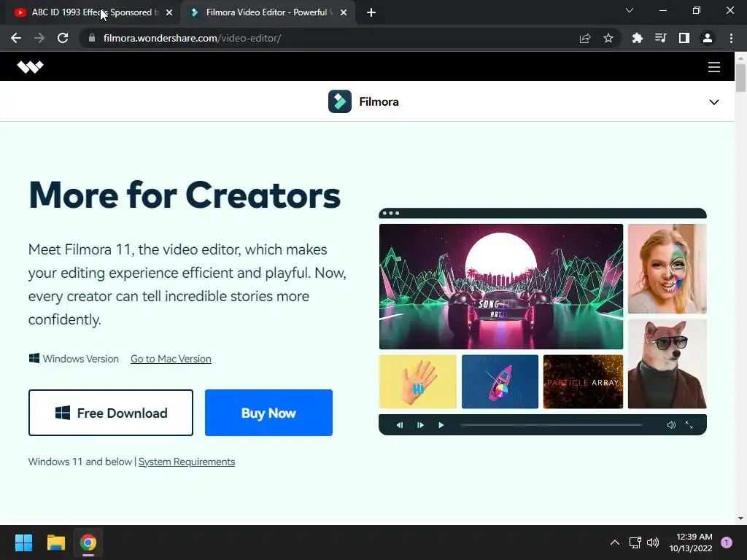Open File Explorer from taskbar
The width and height of the screenshot is (747, 560).
[55, 542]
